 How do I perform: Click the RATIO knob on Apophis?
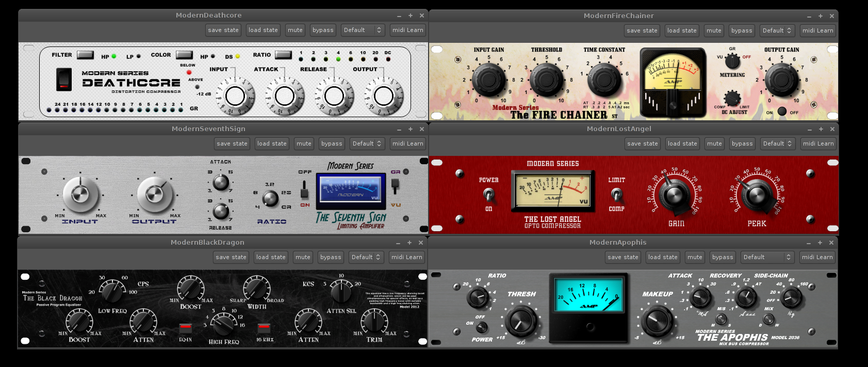pyautogui.click(x=478, y=297)
